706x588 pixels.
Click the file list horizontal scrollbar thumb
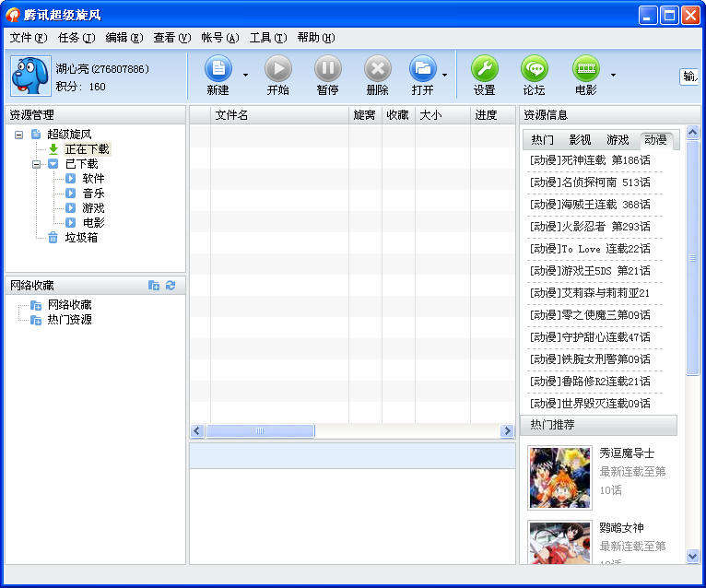coord(260,431)
